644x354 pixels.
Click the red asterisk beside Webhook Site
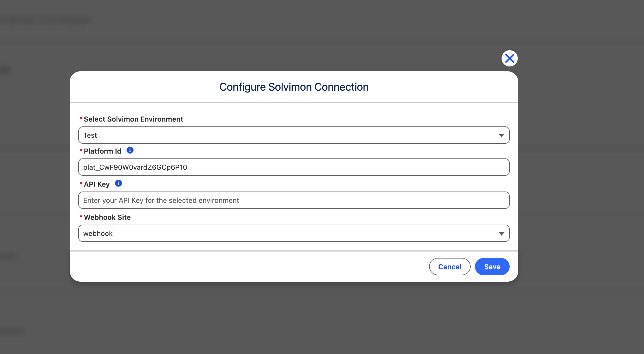point(81,217)
